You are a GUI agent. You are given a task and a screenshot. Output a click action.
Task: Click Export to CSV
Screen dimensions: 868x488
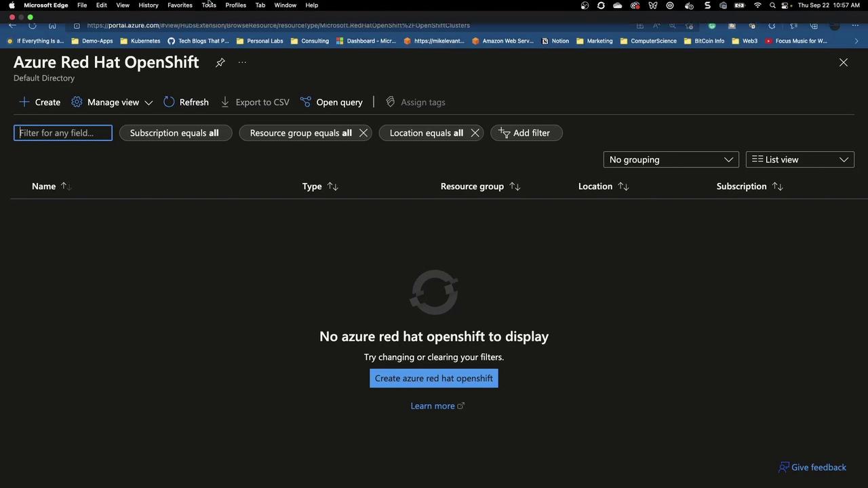(255, 102)
